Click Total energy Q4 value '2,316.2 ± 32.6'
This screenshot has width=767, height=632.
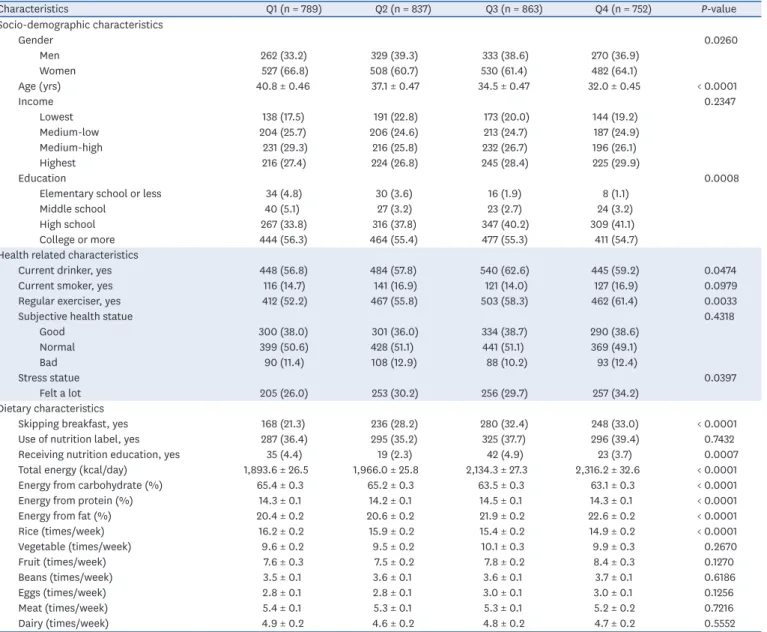(608, 470)
